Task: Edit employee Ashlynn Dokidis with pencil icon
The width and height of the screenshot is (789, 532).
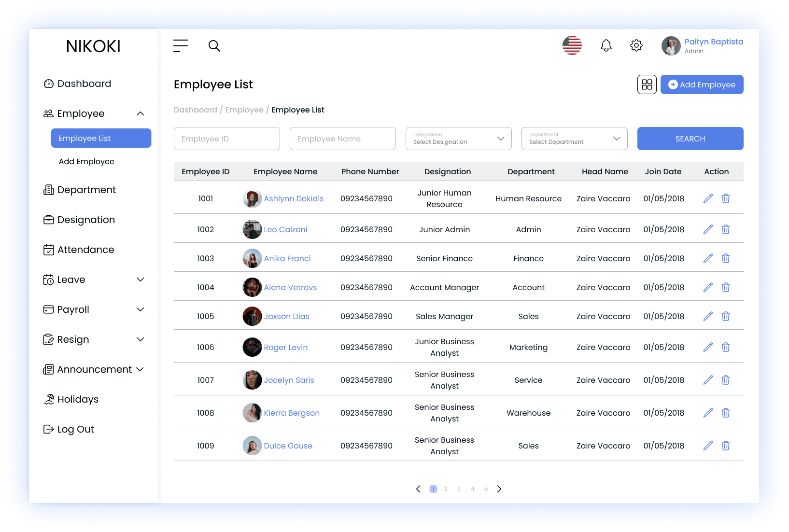Action: [x=708, y=198]
